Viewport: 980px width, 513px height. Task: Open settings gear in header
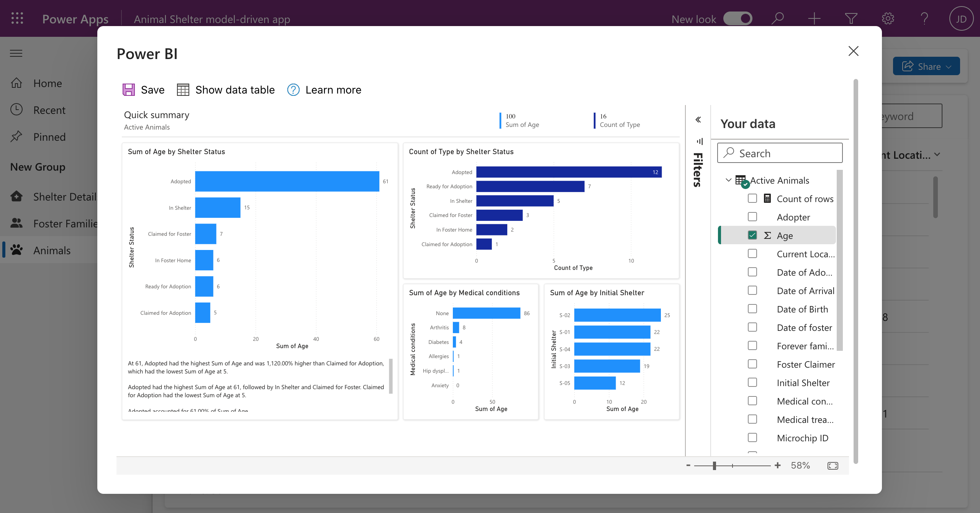click(x=888, y=18)
